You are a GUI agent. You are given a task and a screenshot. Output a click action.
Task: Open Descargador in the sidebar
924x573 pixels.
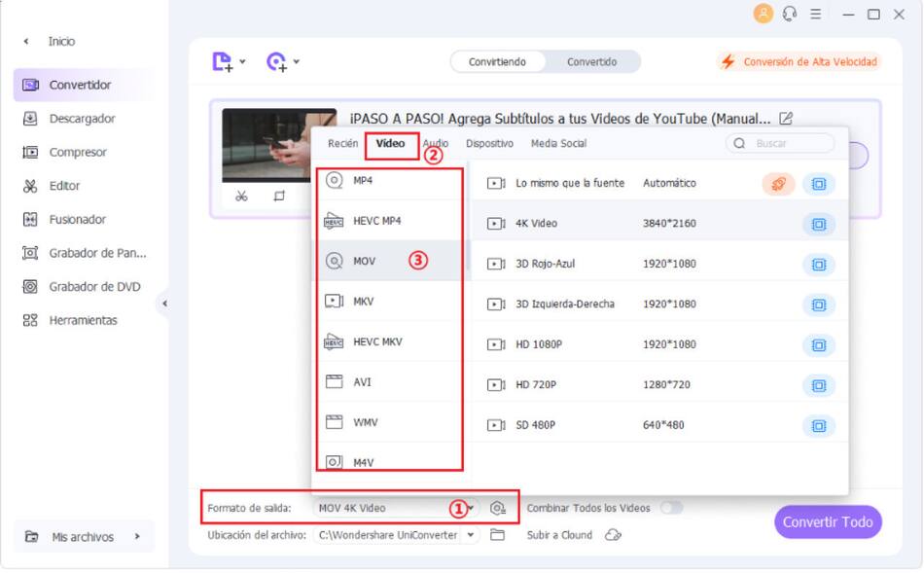83,119
